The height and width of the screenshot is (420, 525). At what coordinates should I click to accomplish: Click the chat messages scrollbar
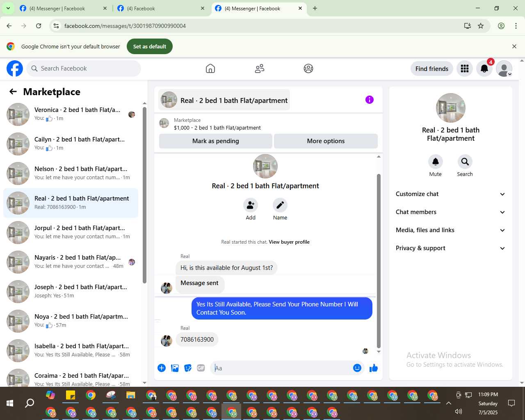click(379, 260)
